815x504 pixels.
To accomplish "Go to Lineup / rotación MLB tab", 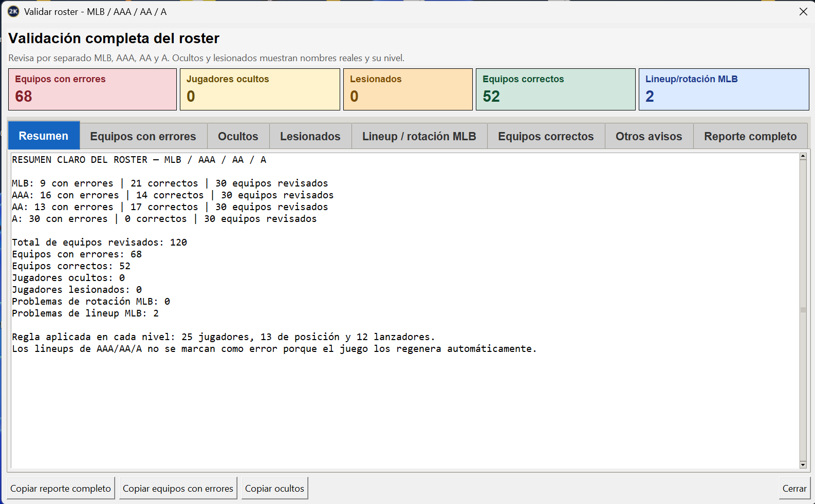I will (x=419, y=136).
